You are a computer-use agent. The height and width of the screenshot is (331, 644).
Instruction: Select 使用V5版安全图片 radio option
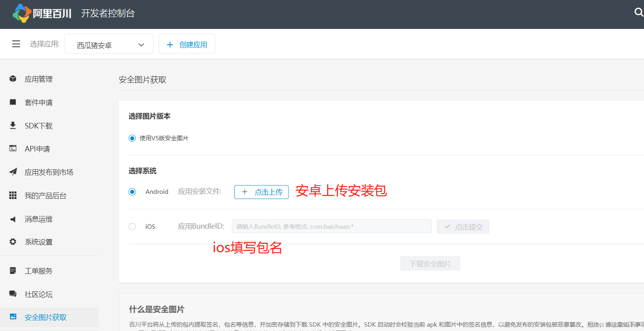click(x=132, y=138)
